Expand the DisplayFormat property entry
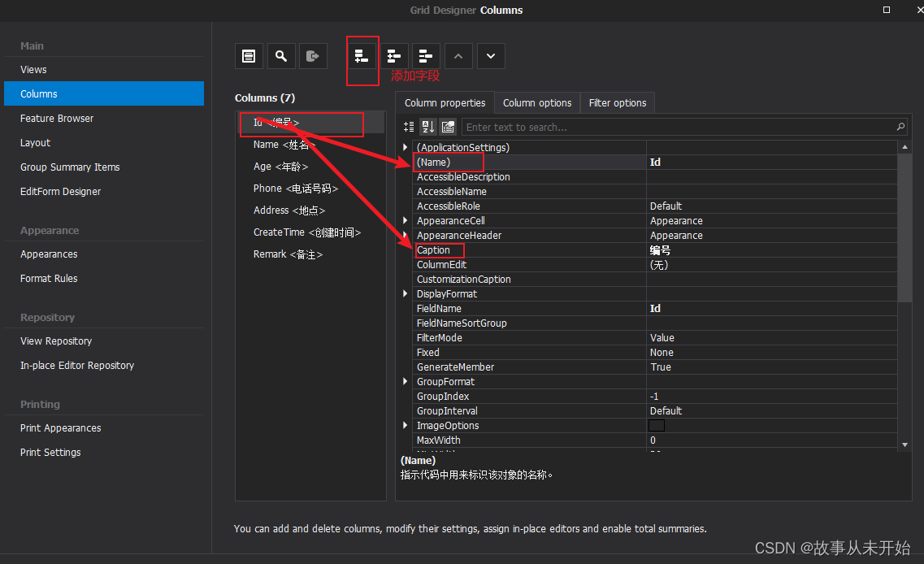The image size is (924, 564). click(404, 293)
